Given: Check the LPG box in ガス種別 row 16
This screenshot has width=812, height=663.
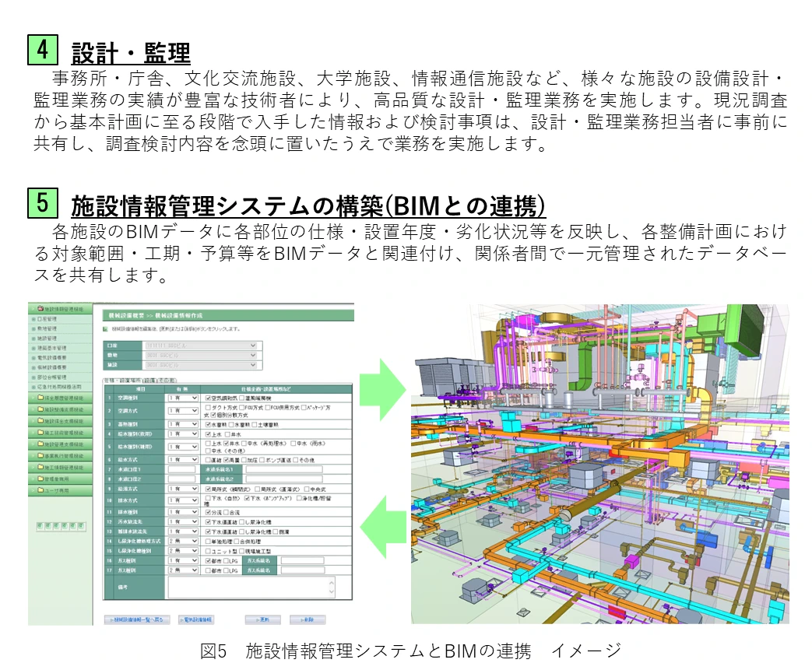Looking at the screenshot, I should 227,560.
